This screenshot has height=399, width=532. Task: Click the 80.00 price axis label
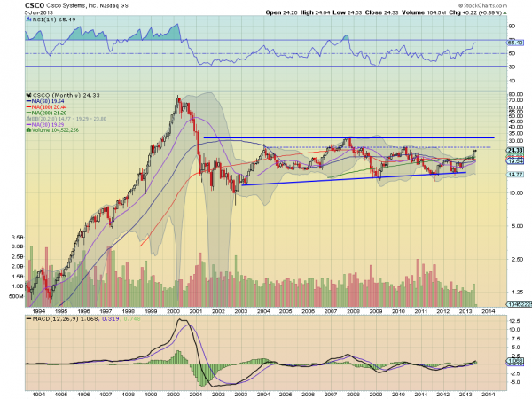[x=516, y=94]
